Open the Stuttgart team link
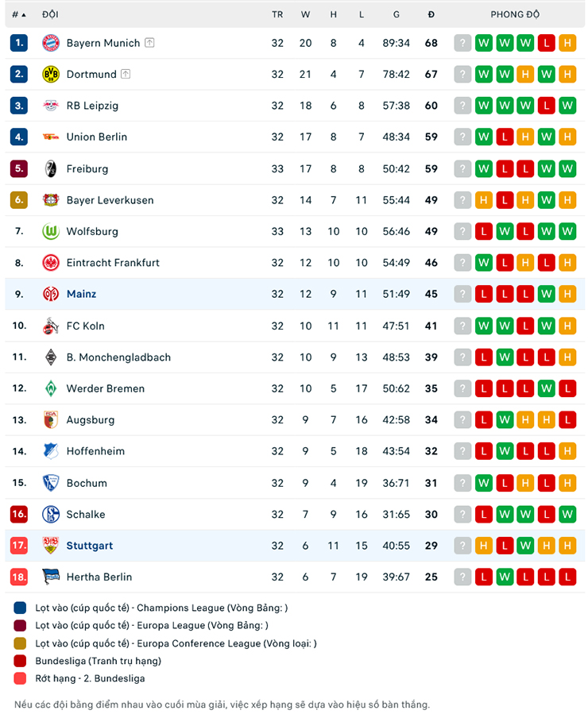 click(x=90, y=546)
